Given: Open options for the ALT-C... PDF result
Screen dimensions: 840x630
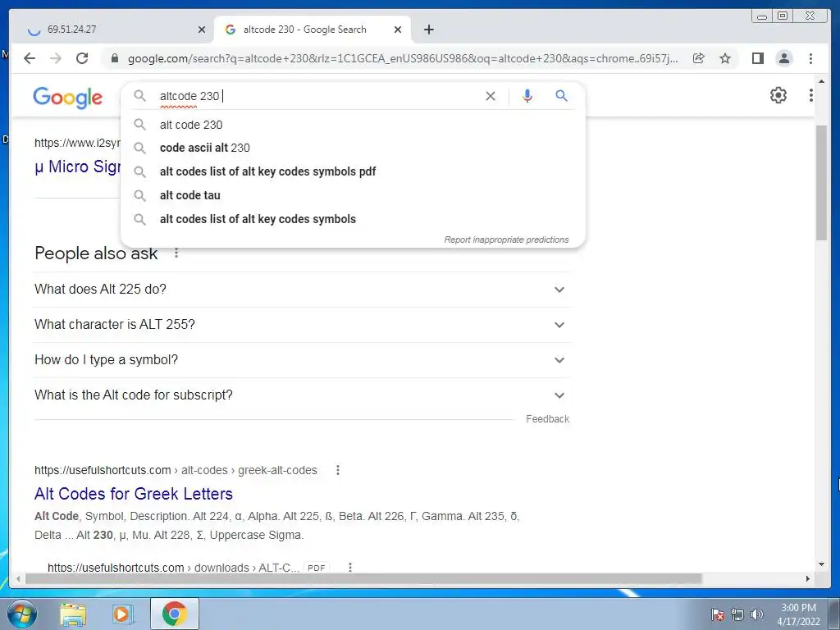Looking at the screenshot, I should pos(349,568).
